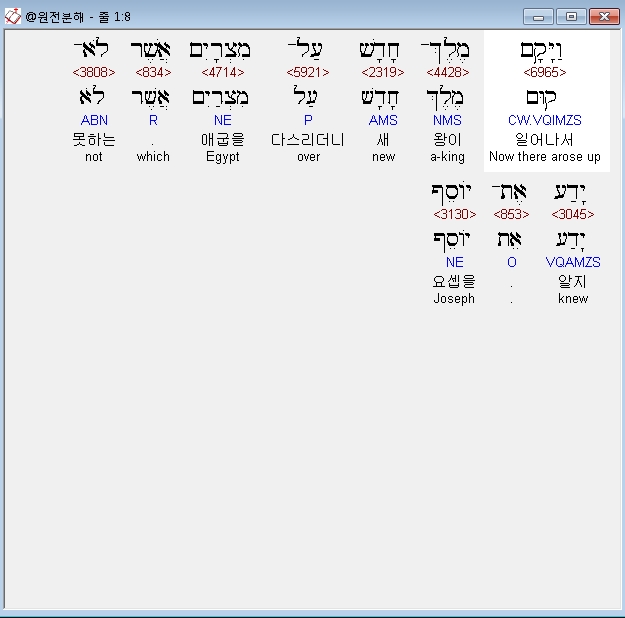625x618 pixels.
Task: Select the morphology code CW.VQIMZS
Action: click(x=544, y=120)
